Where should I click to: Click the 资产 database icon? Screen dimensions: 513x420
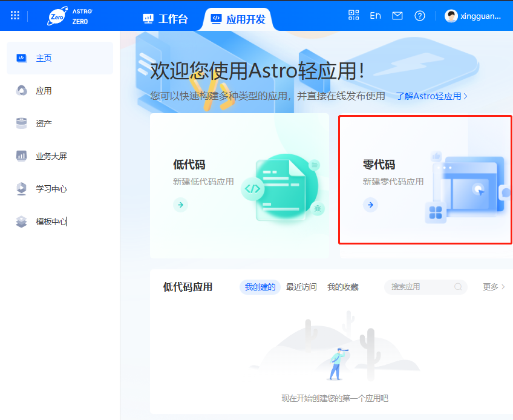[x=21, y=123]
